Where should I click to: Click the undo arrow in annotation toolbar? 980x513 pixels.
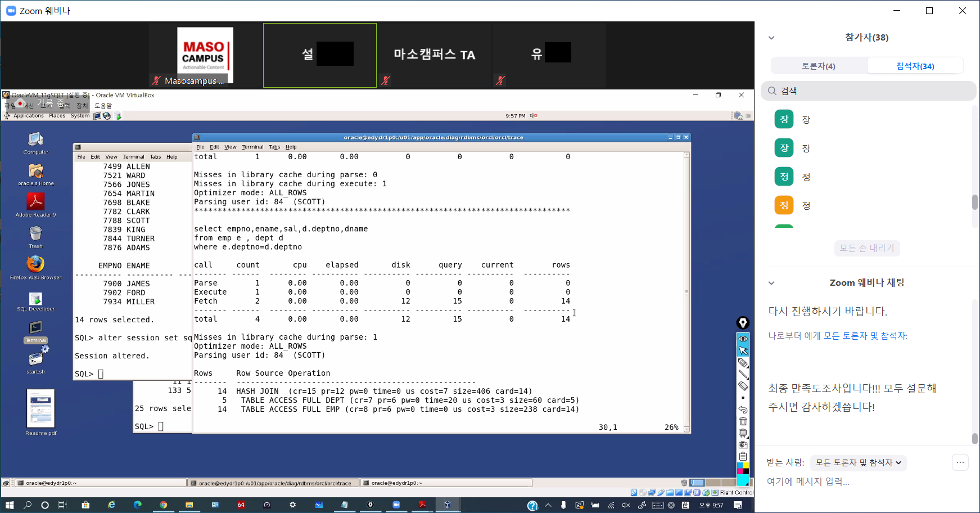tap(743, 409)
